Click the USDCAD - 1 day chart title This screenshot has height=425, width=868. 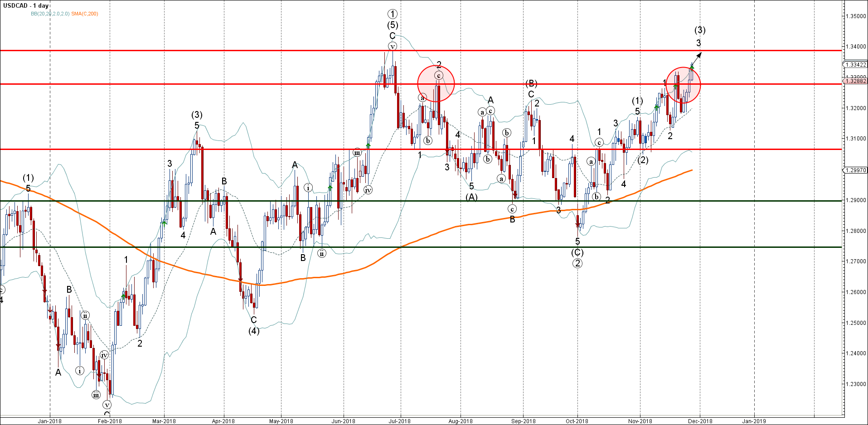coord(26,6)
